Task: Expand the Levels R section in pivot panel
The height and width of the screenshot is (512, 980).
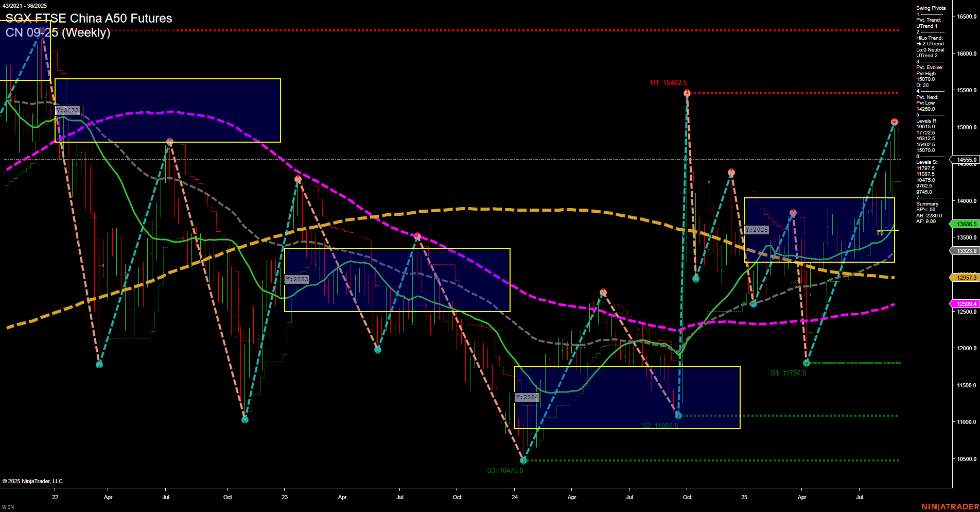Action: [926, 120]
